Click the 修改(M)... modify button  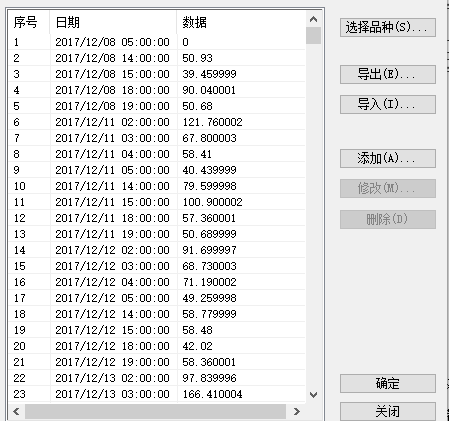[388, 188]
